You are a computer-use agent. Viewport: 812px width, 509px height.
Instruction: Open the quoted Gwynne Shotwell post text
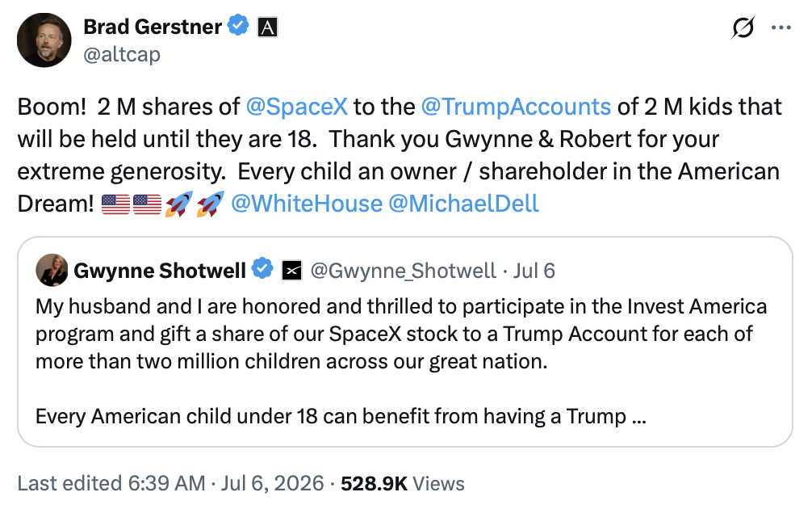401,361
